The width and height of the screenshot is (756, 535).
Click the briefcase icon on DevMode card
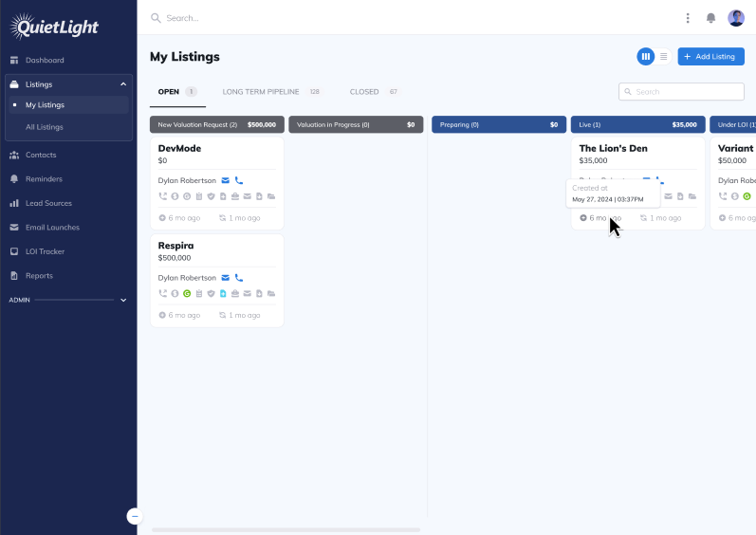coord(235,196)
